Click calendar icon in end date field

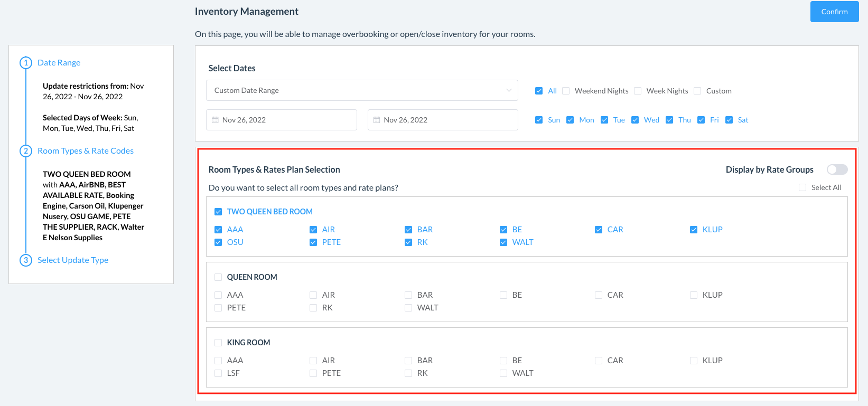[x=377, y=120]
